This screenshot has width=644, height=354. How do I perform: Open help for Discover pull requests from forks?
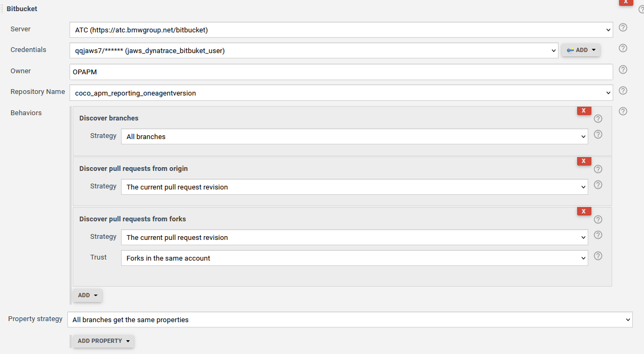pyautogui.click(x=598, y=219)
